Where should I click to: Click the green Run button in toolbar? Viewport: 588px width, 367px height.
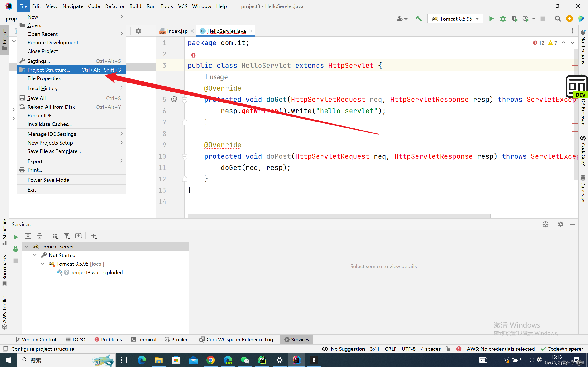click(x=491, y=19)
